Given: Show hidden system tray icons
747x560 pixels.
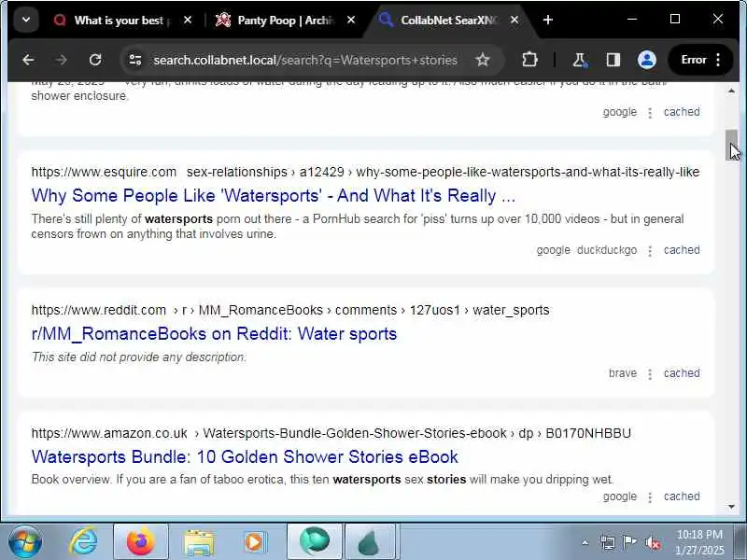Looking at the screenshot, I should click(585, 542).
